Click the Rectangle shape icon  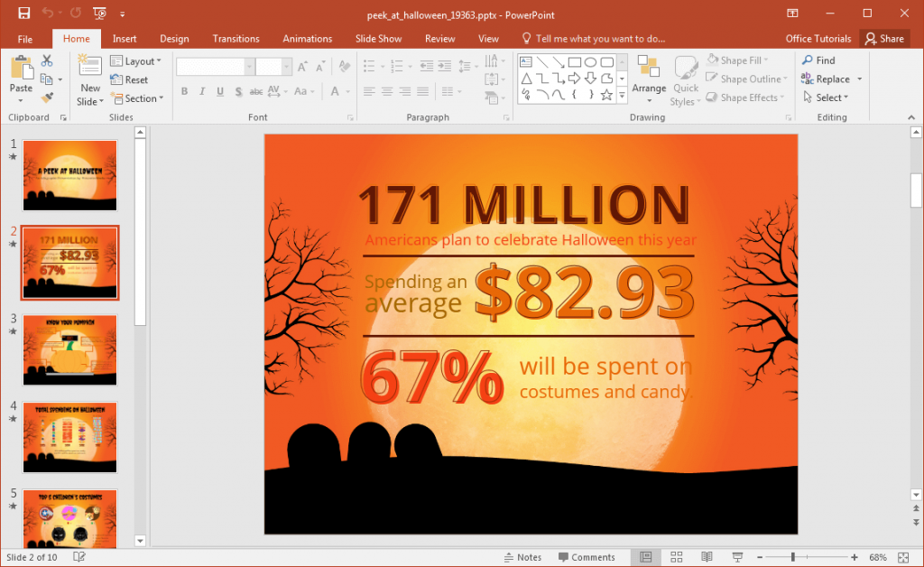coord(577,60)
